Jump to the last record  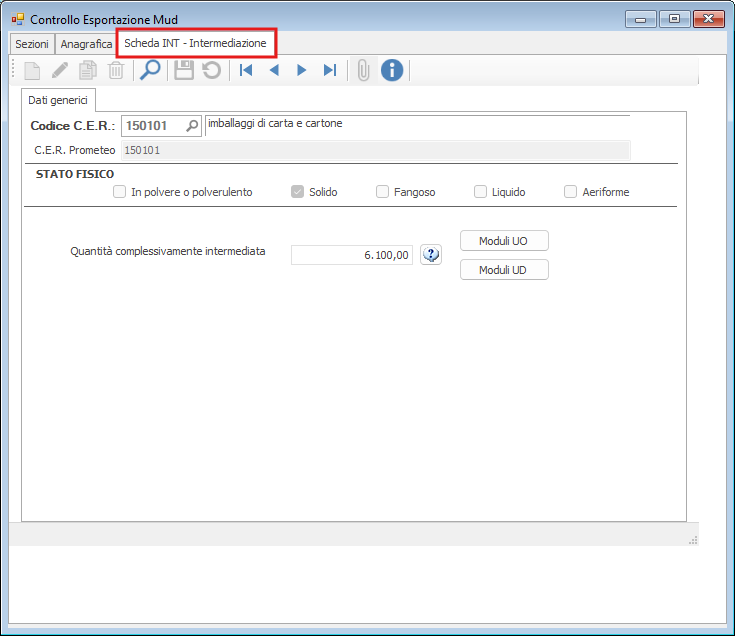[x=329, y=70]
